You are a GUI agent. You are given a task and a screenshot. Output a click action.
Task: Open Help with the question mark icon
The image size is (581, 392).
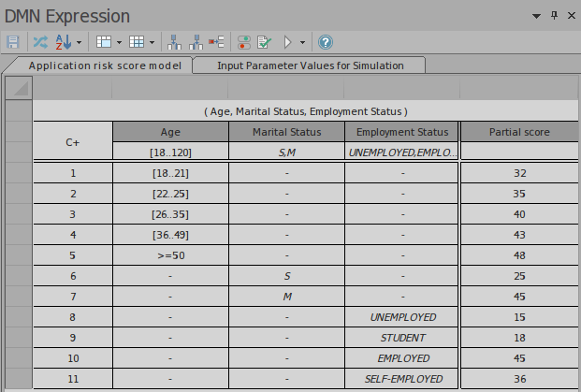(x=325, y=42)
